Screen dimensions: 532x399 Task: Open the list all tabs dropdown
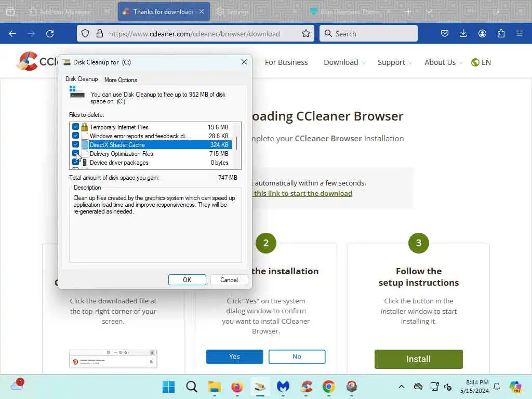click(429, 11)
